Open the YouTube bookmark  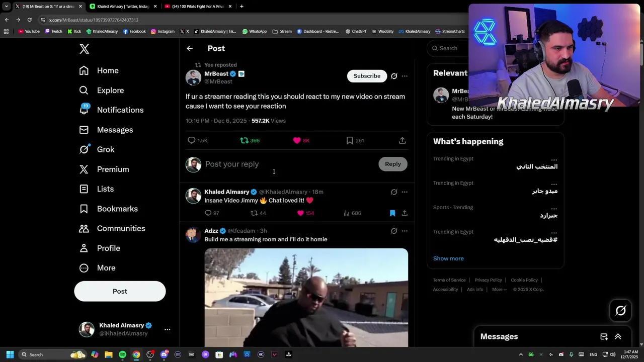pos(29,31)
